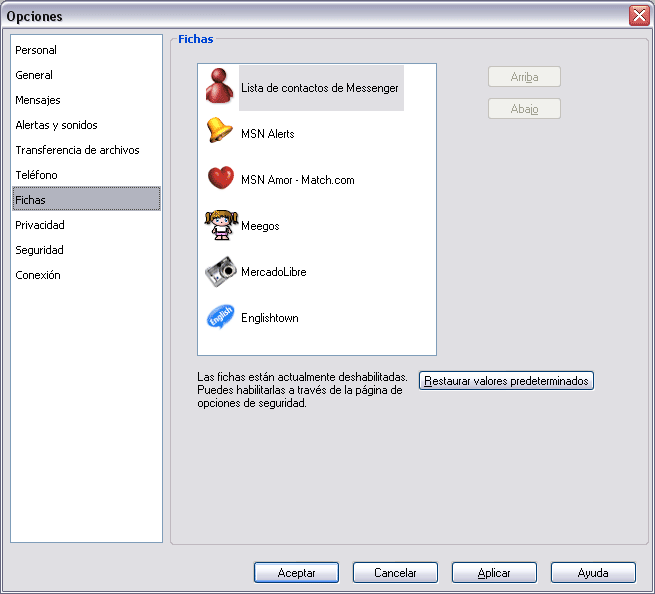655x594 pixels.
Task: Open the Seguridad options category
Action: [x=86, y=250]
